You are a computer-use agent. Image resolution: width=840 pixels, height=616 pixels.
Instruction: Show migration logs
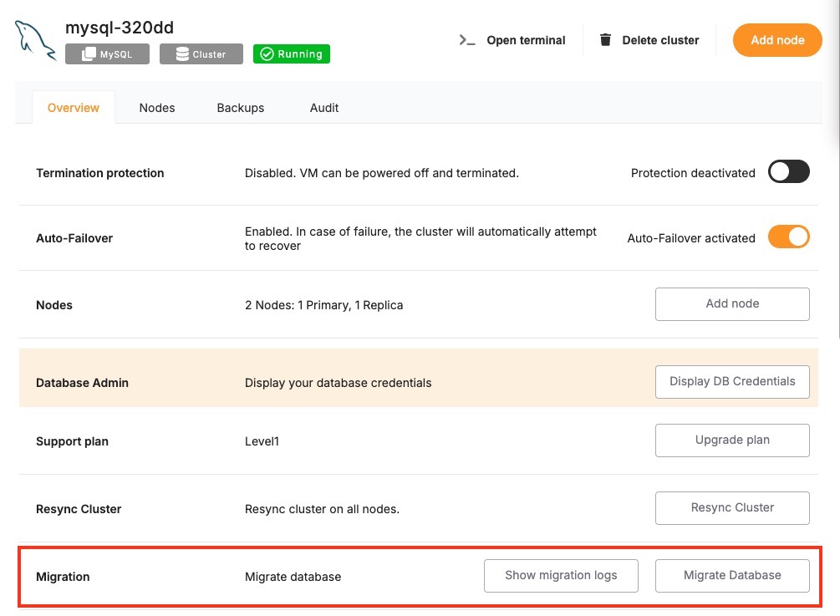tap(561, 575)
